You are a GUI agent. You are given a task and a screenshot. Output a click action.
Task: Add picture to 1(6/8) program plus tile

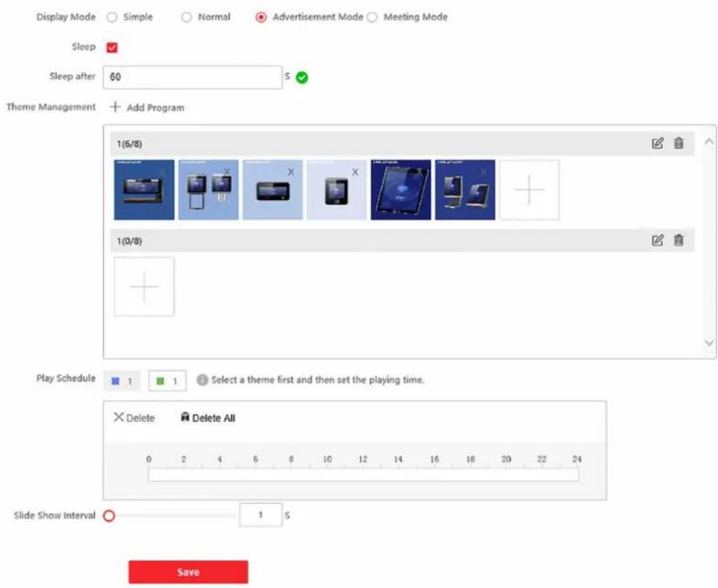(529, 190)
